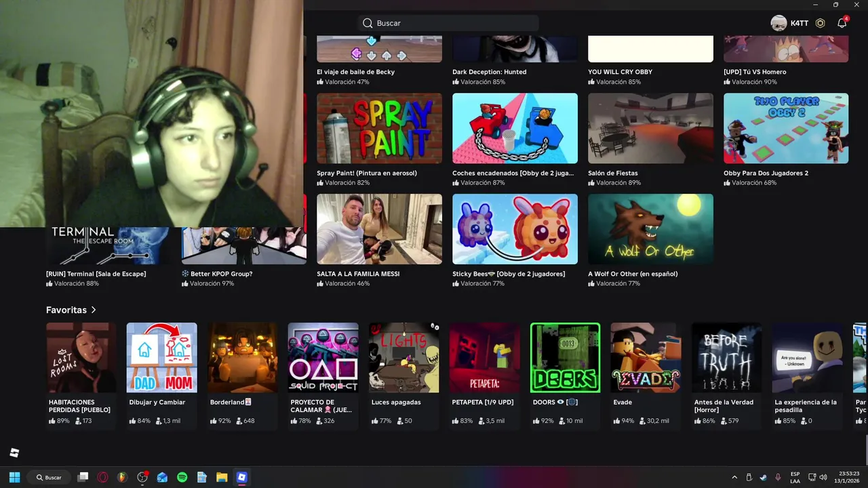Launch Opera browser from taskbar
This screenshot has height=488, width=868.
pos(102,477)
